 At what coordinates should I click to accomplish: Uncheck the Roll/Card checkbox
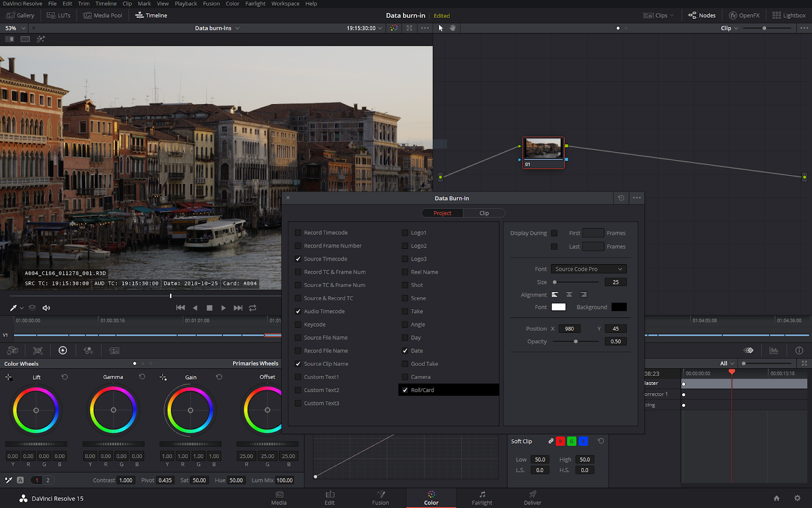[405, 390]
